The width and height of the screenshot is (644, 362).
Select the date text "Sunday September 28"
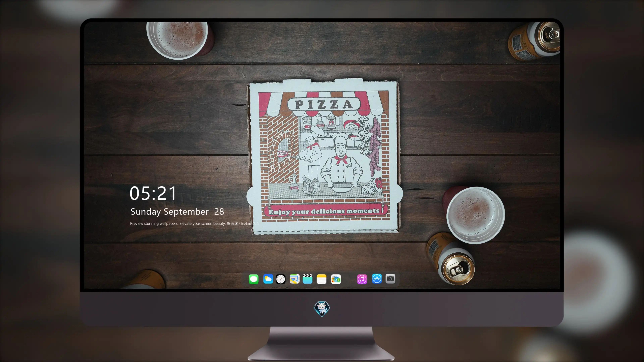coord(177,212)
